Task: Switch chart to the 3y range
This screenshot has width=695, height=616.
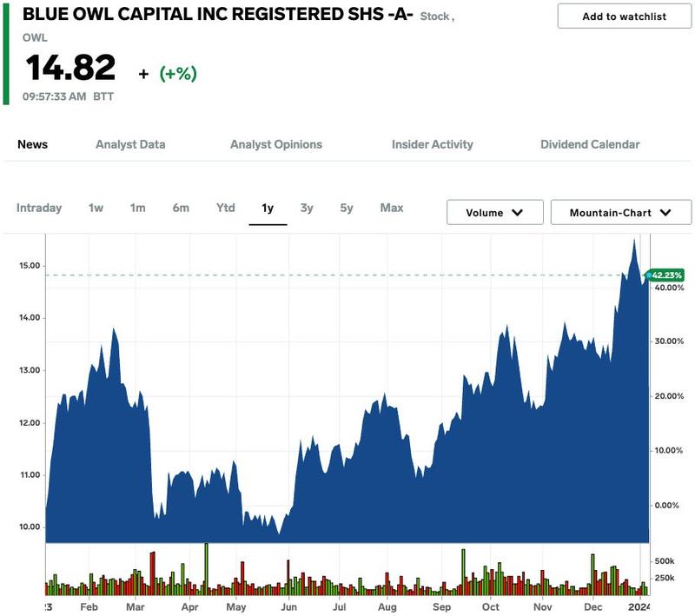Action: (307, 208)
